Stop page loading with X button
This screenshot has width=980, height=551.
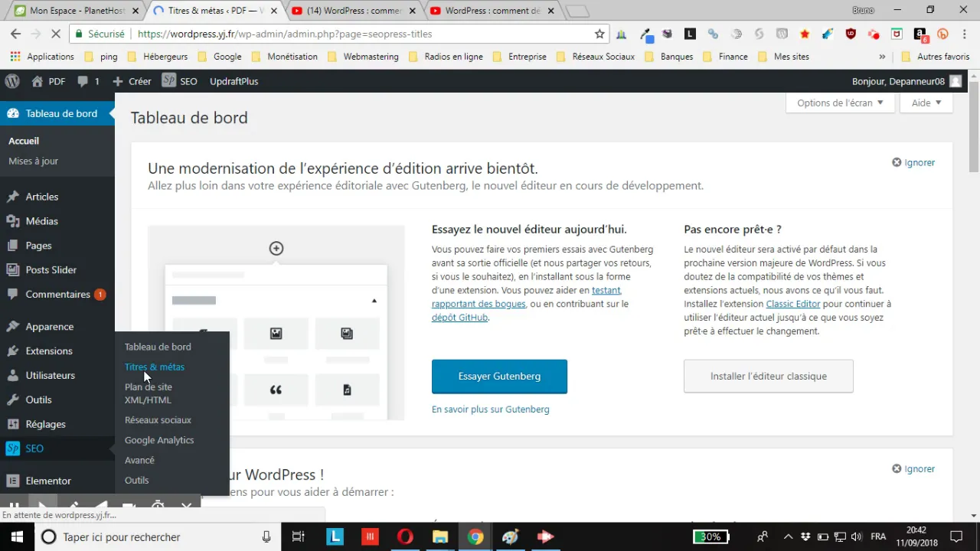pos(57,34)
